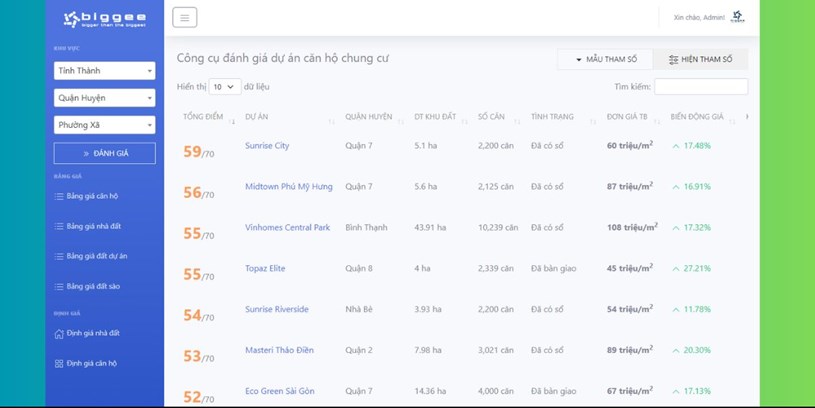Open the Topaz Elite project link

click(265, 268)
